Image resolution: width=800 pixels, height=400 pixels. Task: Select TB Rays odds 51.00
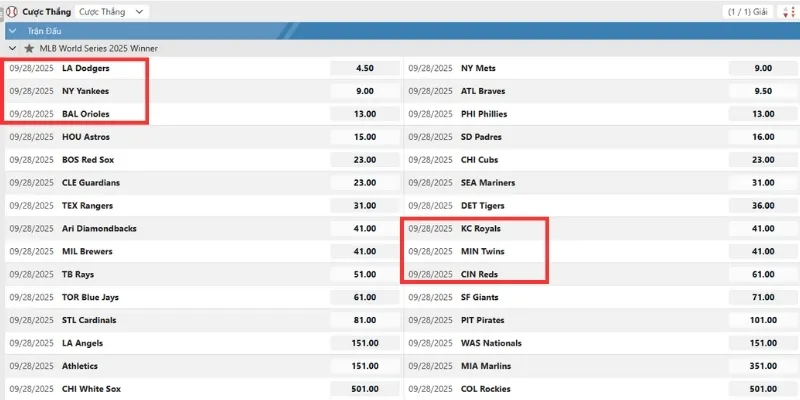coord(365,274)
